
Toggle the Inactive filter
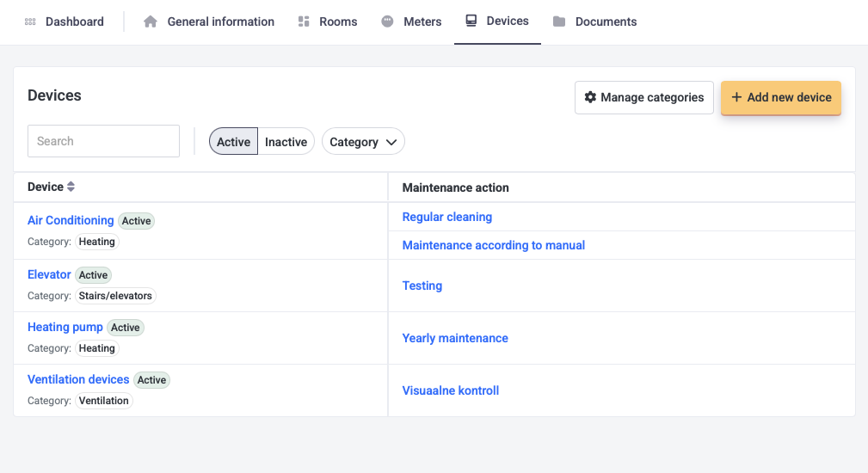coord(286,142)
